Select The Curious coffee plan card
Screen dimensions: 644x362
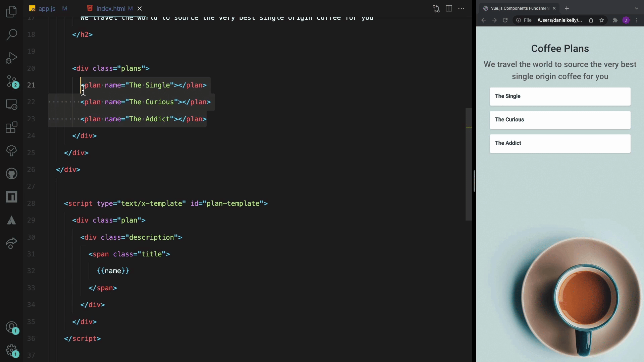(560, 120)
